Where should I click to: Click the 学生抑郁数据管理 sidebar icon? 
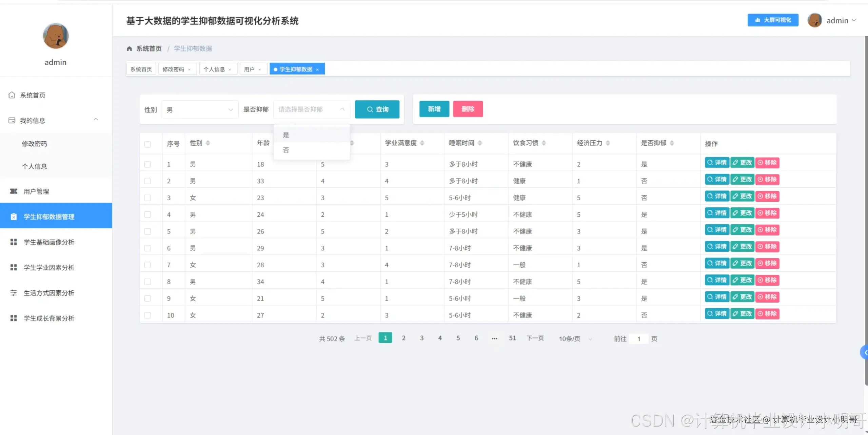pos(14,216)
